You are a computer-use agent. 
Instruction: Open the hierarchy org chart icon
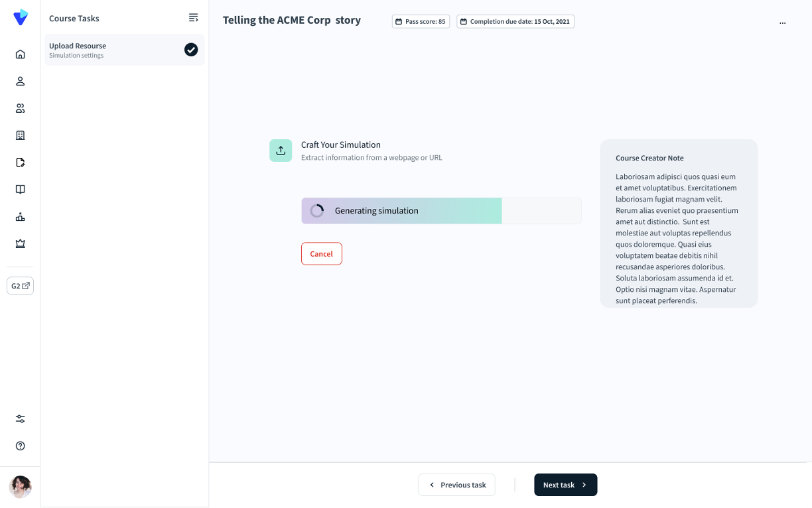coord(21,217)
